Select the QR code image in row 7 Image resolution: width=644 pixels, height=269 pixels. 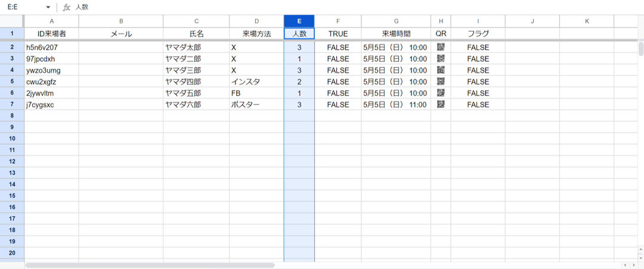[x=441, y=104]
